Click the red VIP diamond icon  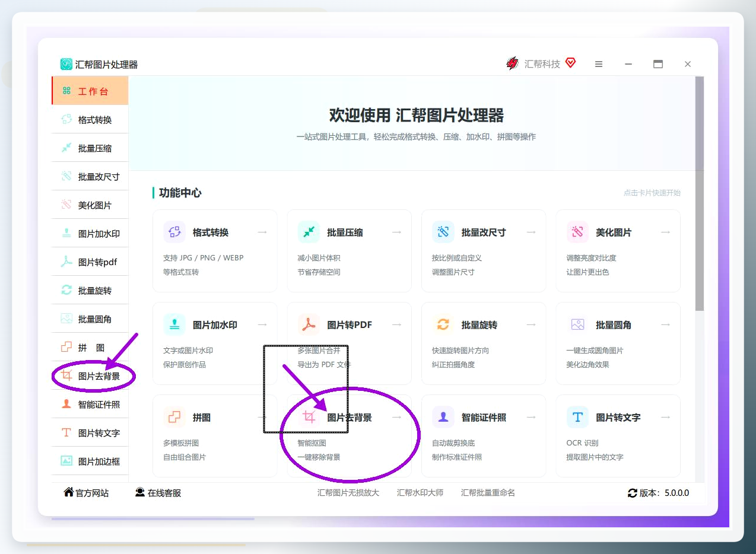click(570, 62)
